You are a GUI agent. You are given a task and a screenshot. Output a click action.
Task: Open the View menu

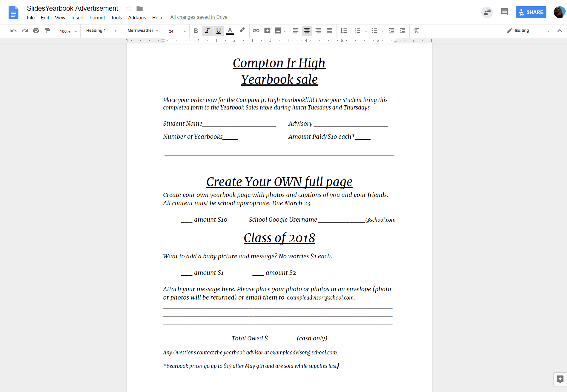click(x=60, y=18)
